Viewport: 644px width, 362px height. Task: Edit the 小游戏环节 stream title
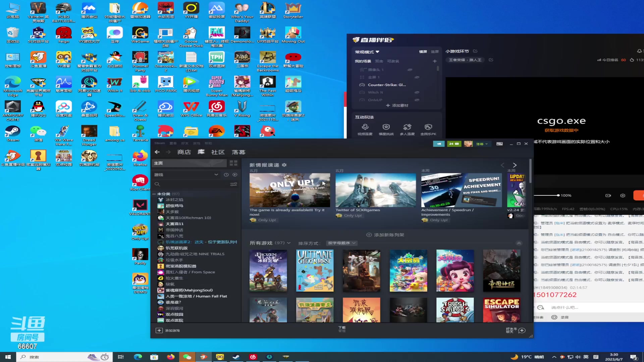[x=475, y=51]
